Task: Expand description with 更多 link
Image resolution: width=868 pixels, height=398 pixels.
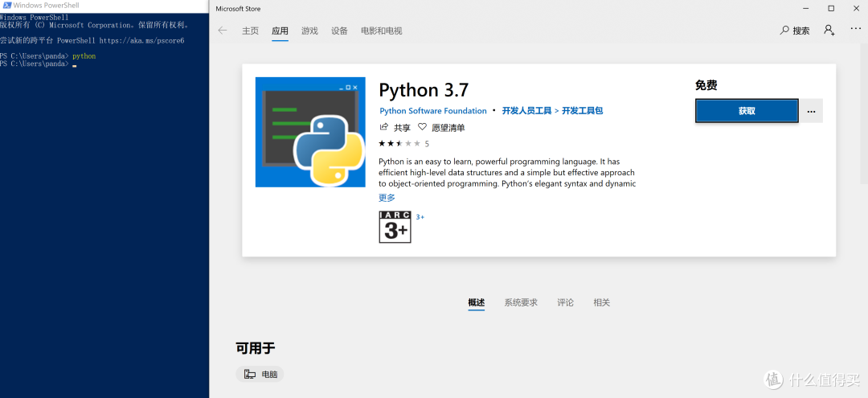Action: pyautogui.click(x=387, y=198)
